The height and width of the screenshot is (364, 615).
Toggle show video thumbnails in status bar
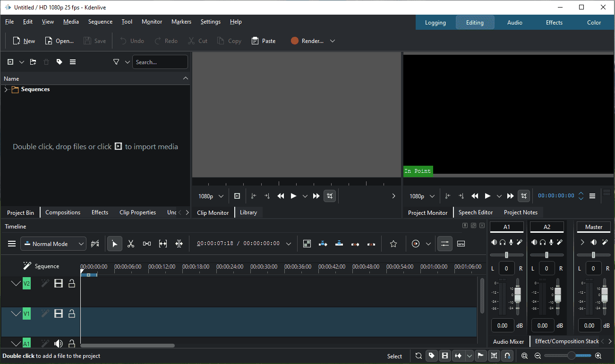click(444, 356)
